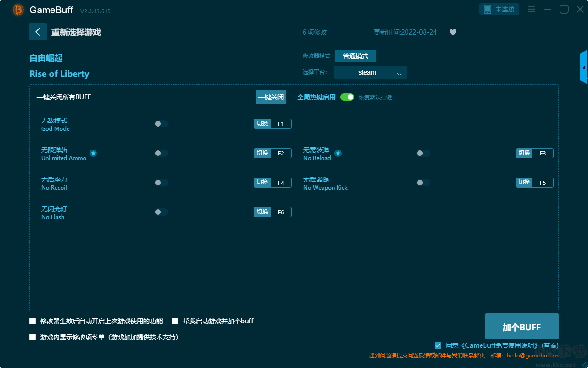Toggle Unlimited Ammo switch
This screenshot has width=588, height=368.
pos(161,153)
